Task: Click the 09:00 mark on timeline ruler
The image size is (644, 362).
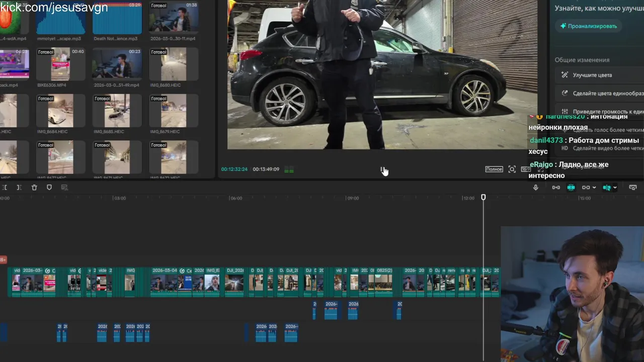Action: click(353, 198)
